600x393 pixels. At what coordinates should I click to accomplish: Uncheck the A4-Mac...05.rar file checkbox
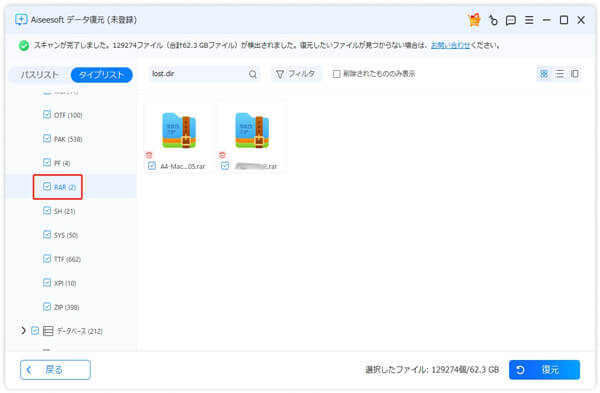152,166
